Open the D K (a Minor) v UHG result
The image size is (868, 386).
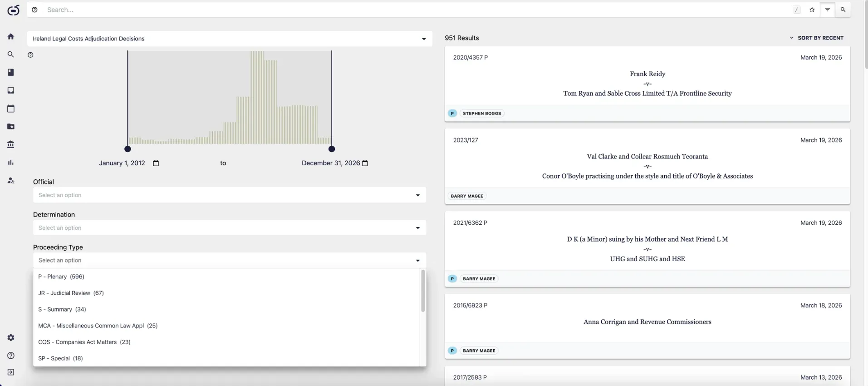pyautogui.click(x=647, y=249)
